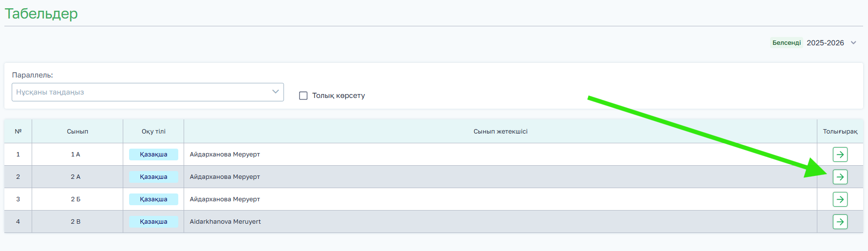Click the Толық көрсету label text

pyautogui.click(x=339, y=96)
